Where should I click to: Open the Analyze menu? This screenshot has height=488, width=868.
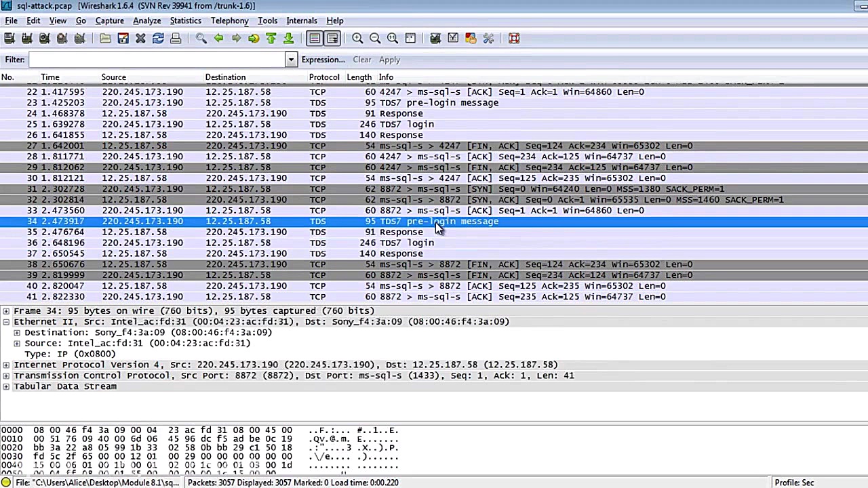pyautogui.click(x=146, y=20)
